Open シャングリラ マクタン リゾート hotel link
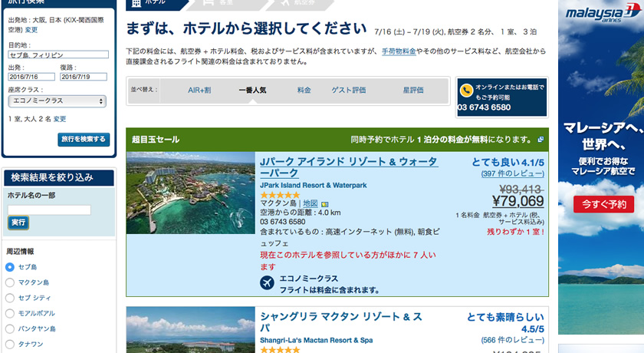The height and width of the screenshot is (353, 644). pyautogui.click(x=342, y=322)
